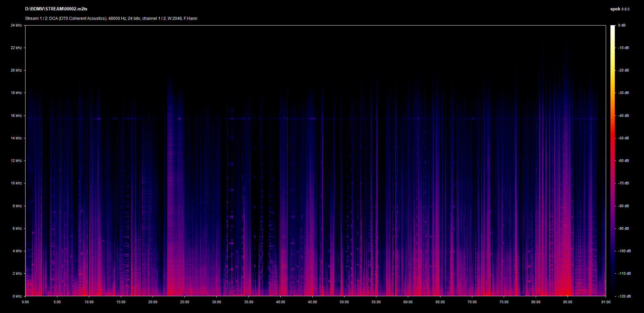Click the 60:00 time axis marker
Screen dimensions: 644x313
pyautogui.click(x=408, y=302)
